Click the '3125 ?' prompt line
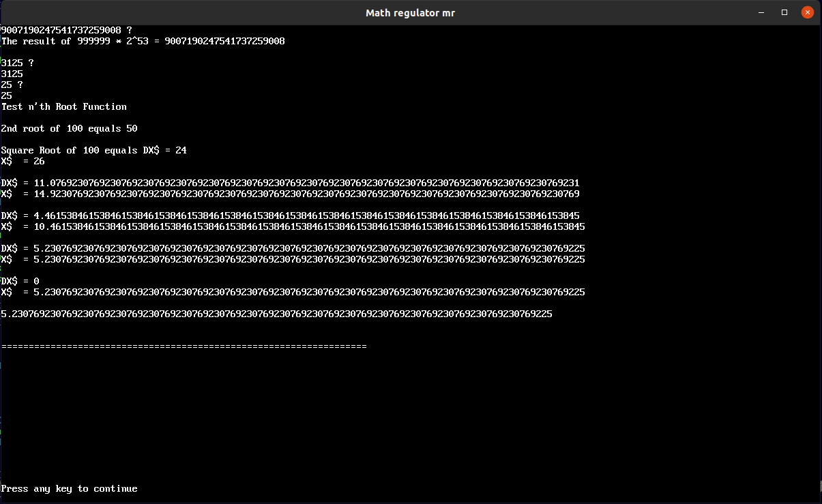The height and width of the screenshot is (504, 822). coord(18,63)
